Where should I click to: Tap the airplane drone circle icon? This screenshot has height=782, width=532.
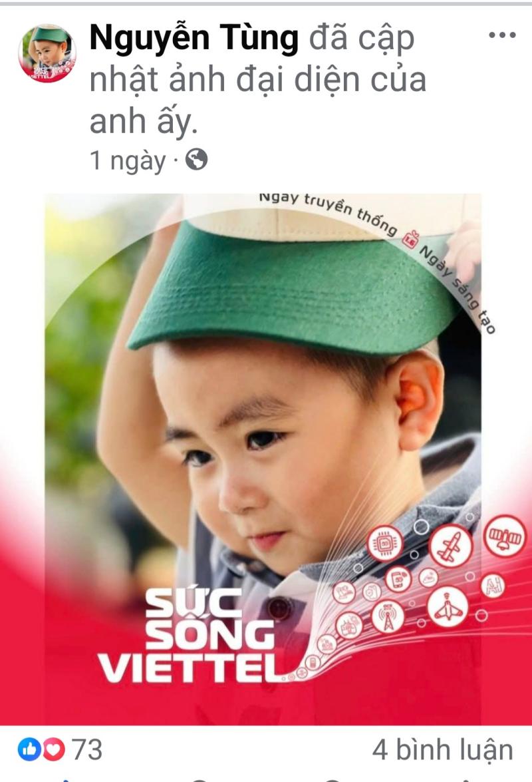(448, 607)
